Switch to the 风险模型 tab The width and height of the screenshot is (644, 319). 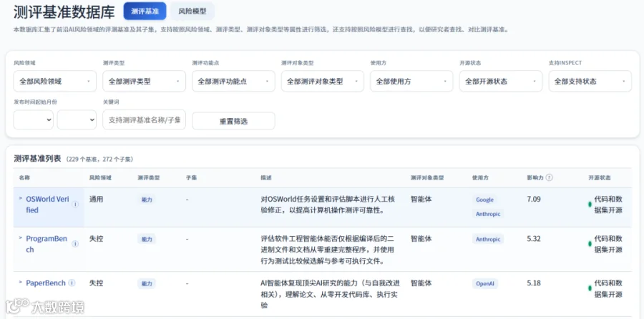click(x=192, y=11)
